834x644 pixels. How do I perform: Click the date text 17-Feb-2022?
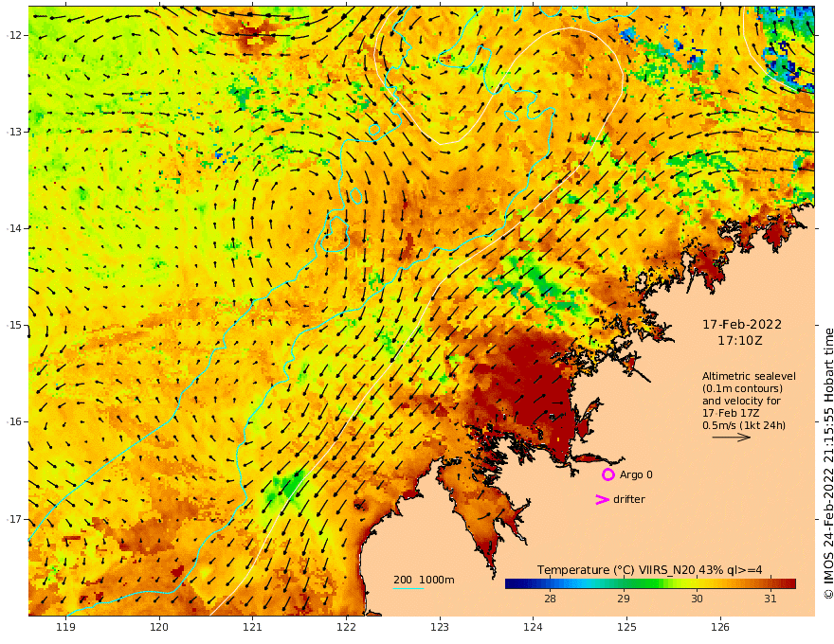click(x=742, y=324)
